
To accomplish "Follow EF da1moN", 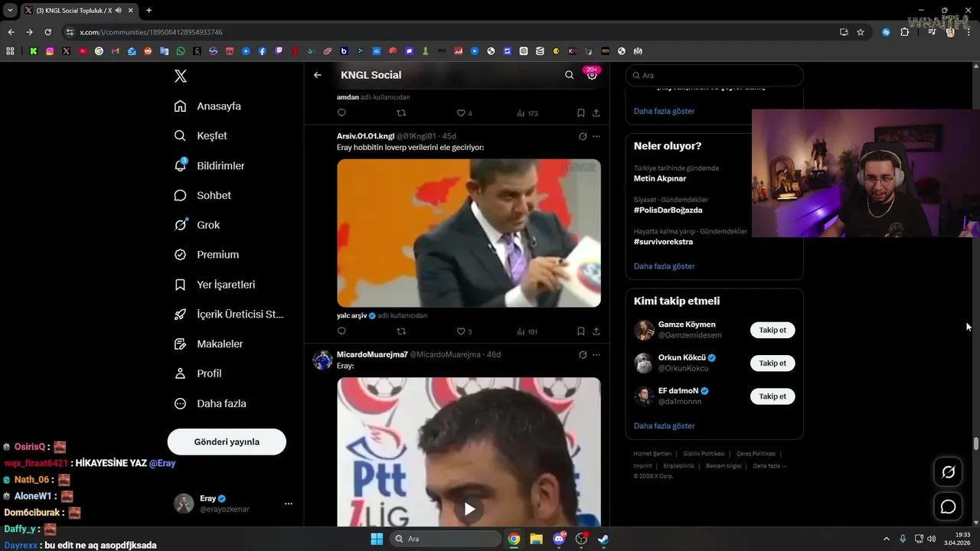I will [x=773, y=396].
